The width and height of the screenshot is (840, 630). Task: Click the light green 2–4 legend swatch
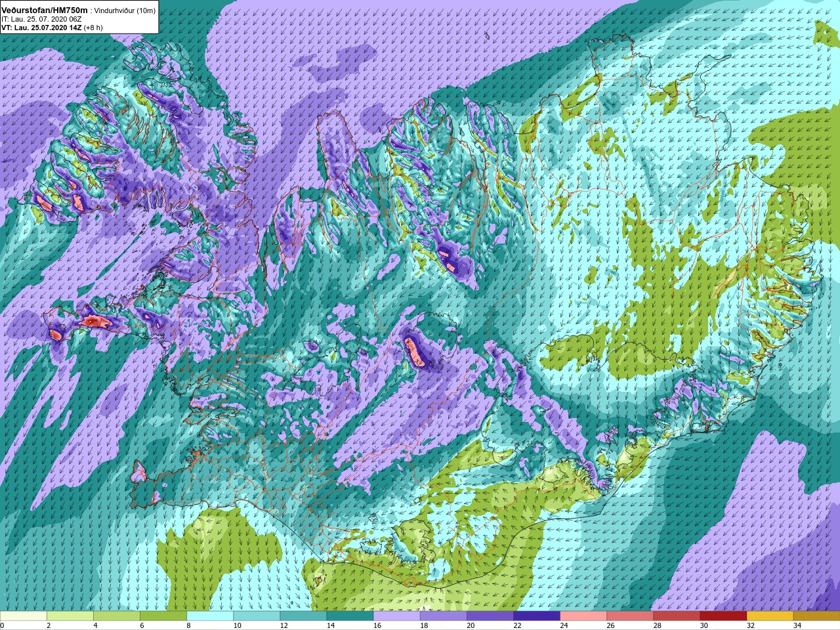[x=70, y=616]
